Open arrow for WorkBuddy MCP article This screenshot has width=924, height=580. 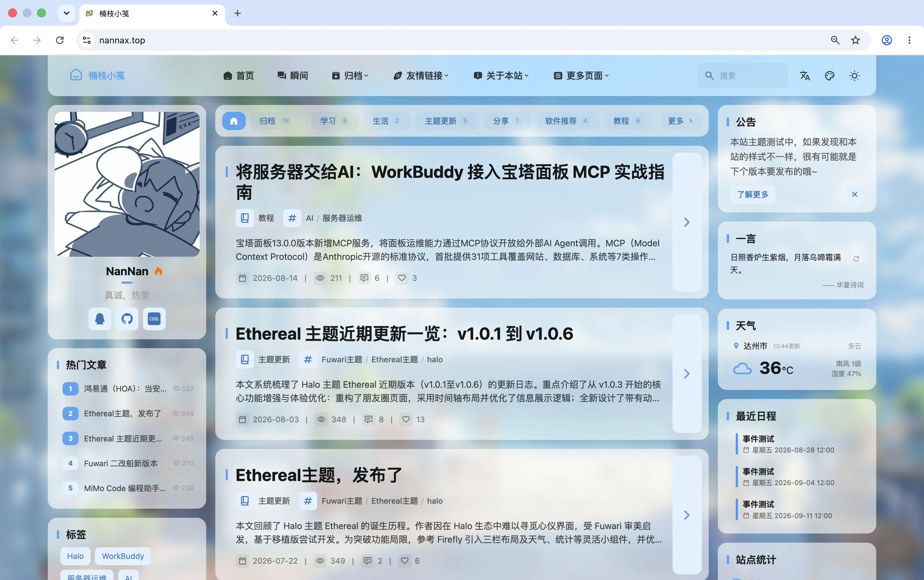687,222
